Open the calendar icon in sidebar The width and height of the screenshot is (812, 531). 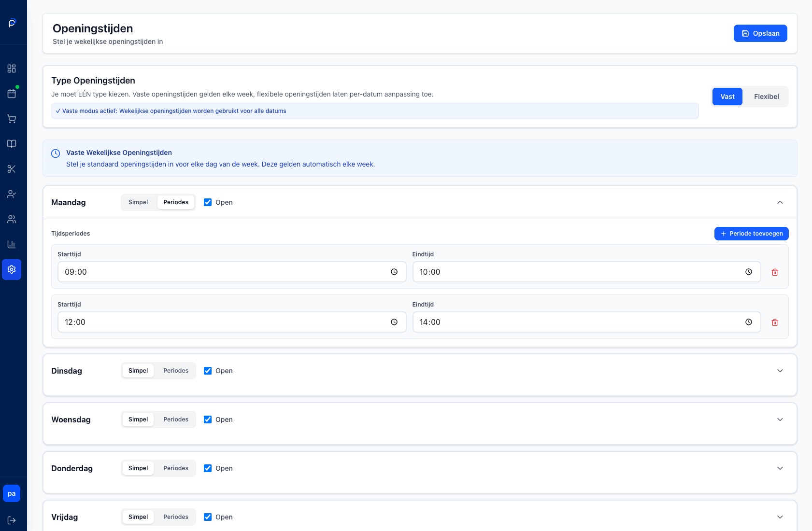pos(12,94)
